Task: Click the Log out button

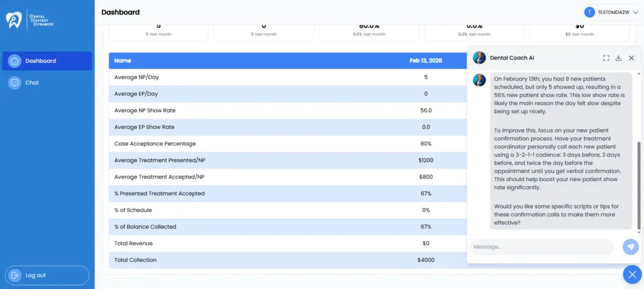Action: [47, 275]
